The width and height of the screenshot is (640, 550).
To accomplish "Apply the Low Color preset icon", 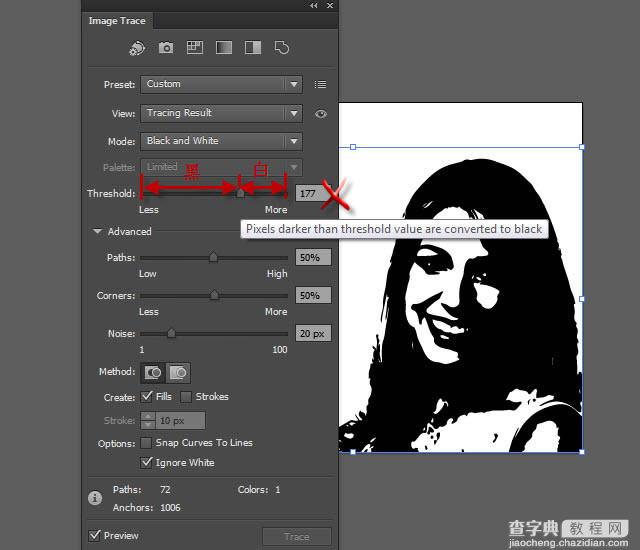I will [x=195, y=48].
